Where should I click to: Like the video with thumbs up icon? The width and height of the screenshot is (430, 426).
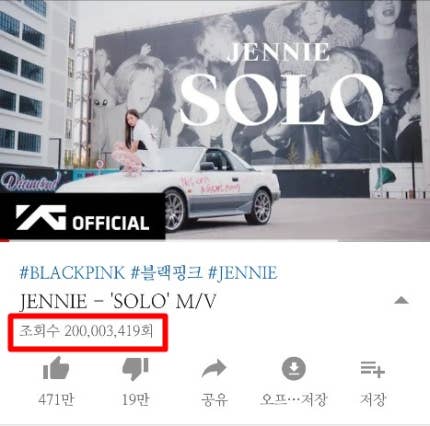tap(56, 368)
